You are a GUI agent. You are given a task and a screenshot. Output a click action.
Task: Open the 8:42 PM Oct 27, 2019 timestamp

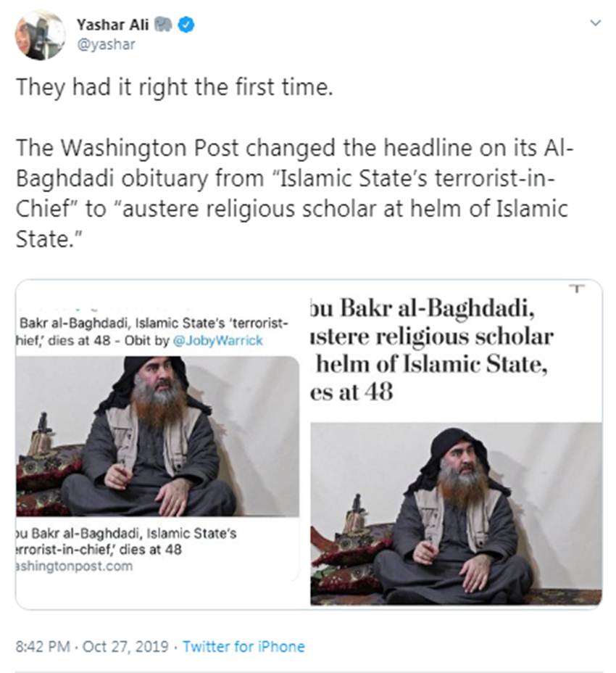click(92, 646)
